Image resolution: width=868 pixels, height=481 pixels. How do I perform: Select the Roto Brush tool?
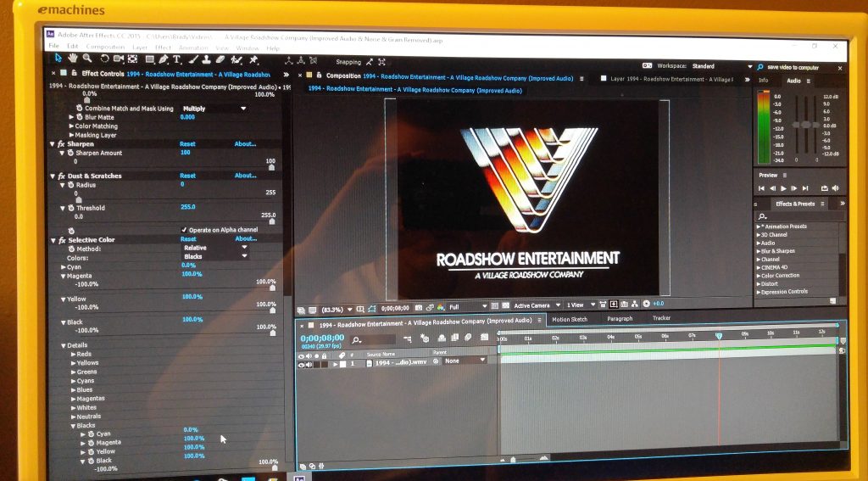(237, 60)
